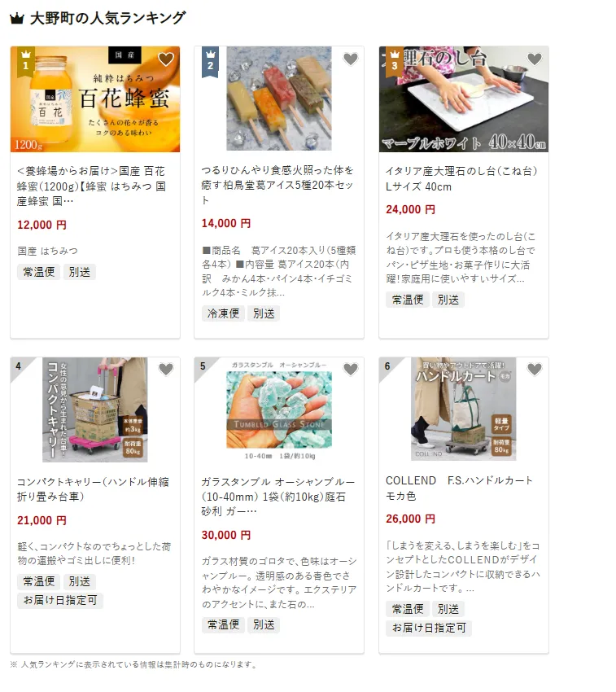Click the rank 3 crown badge

[394, 62]
